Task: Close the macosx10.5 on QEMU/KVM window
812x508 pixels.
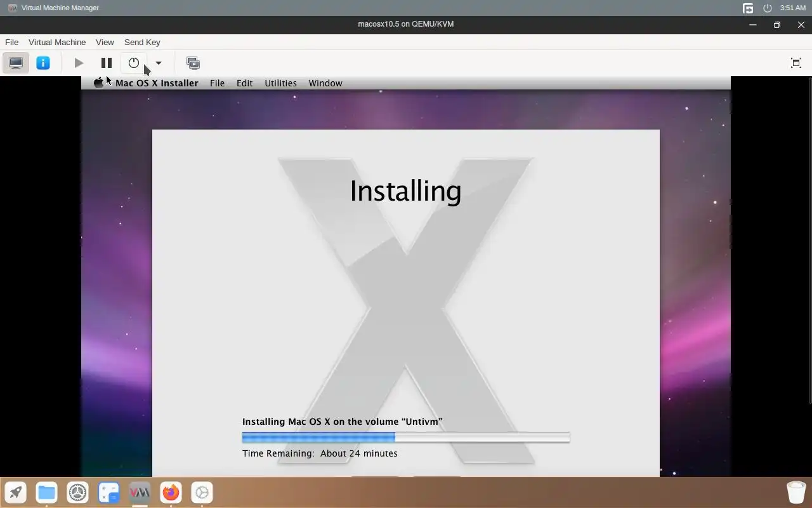Action: (801, 24)
